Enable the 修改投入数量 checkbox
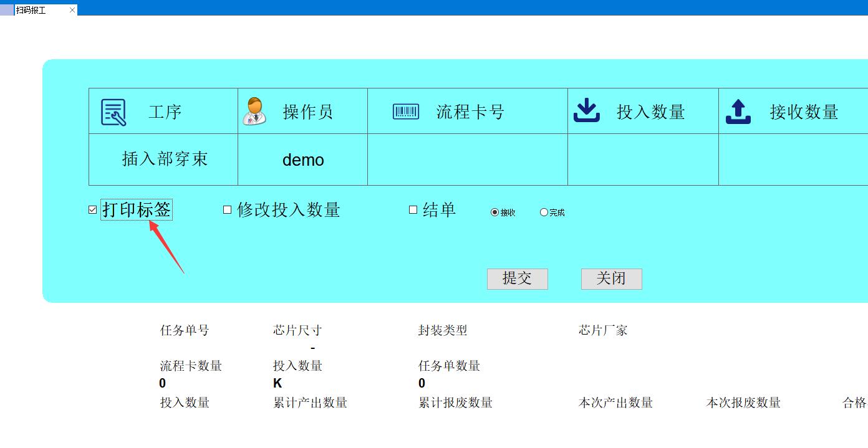 pyautogui.click(x=228, y=210)
